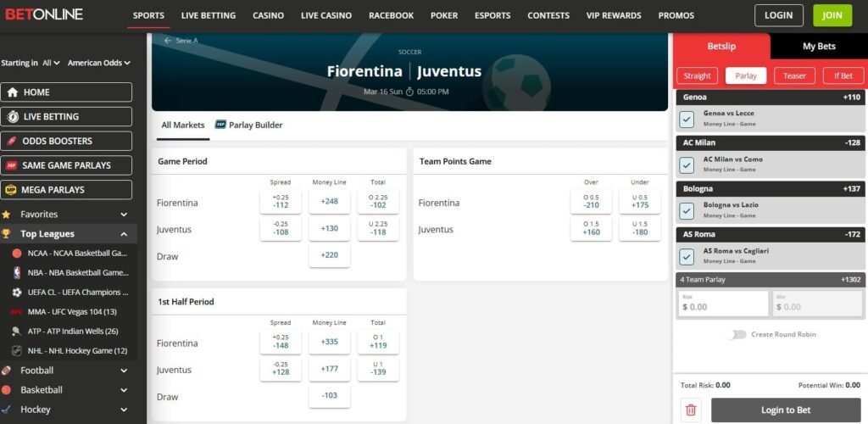The image size is (868, 424).
Task: Expand the Favorites section
Action: (x=124, y=215)
